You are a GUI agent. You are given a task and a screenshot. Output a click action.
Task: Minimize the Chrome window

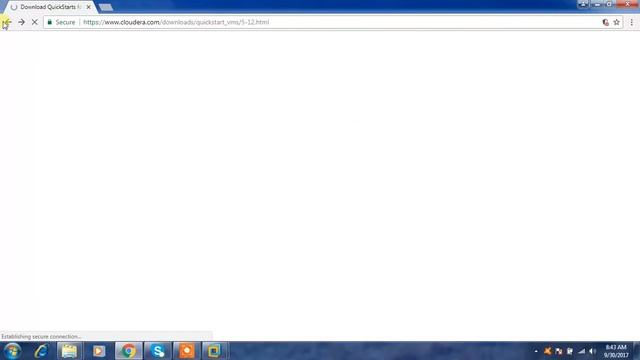pos(597,4)
